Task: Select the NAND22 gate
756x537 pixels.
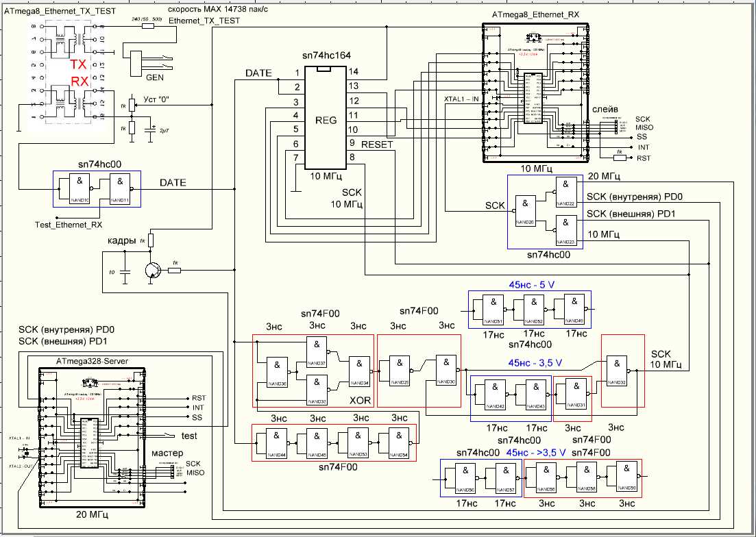Action: [565, 192]
